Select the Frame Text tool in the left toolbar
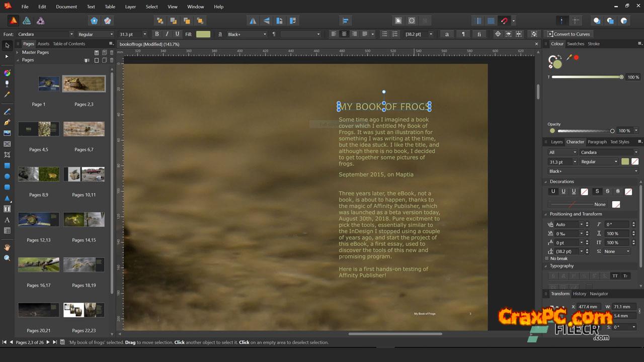Screen dimensions: 644x362 point(7,209)
